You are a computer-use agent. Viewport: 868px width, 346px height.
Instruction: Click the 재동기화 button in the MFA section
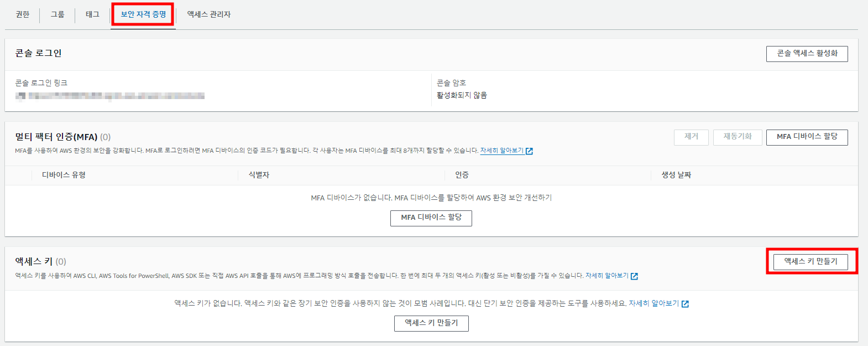(738, 137)
